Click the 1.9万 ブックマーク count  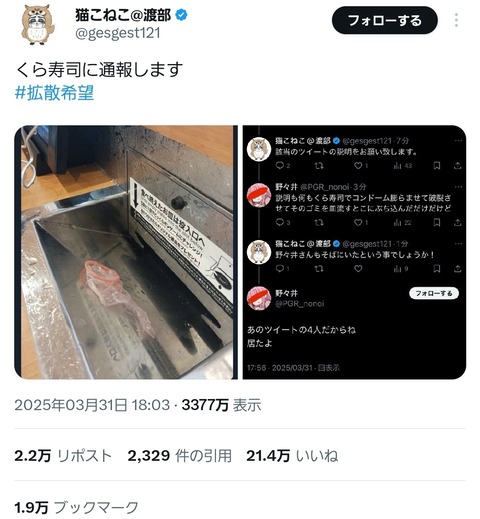point(76,508)
